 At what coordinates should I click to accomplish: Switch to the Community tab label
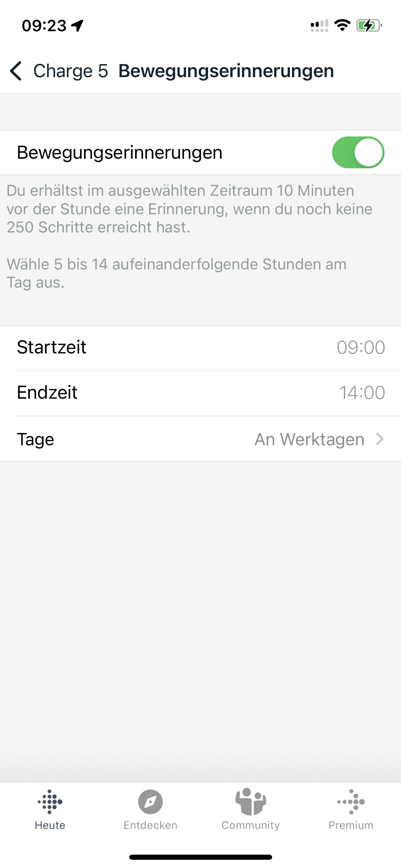tap(251, 825)
